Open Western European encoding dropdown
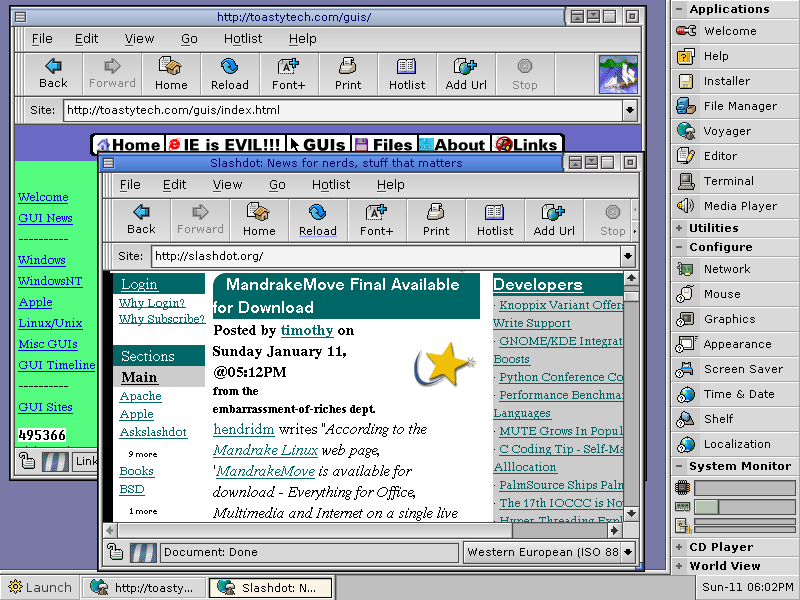This screenshot has height=600, width=800. click(628, 552)
